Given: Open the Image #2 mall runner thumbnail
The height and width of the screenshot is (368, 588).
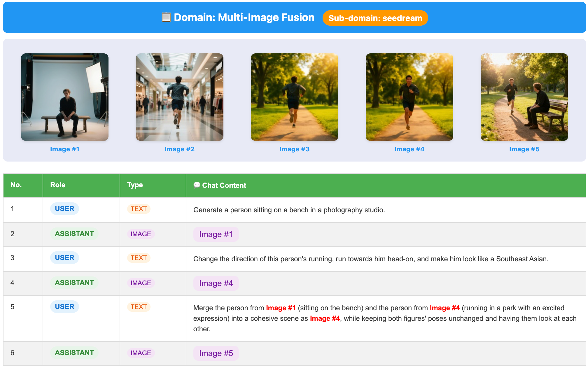Looking at the screenshot, I should click(x=180, y=97).
